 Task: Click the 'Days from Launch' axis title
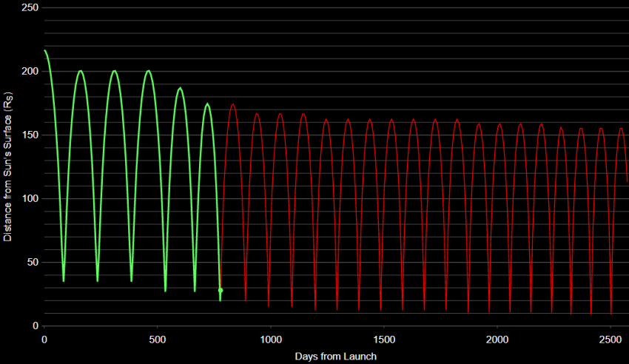[x=336, y=357]
